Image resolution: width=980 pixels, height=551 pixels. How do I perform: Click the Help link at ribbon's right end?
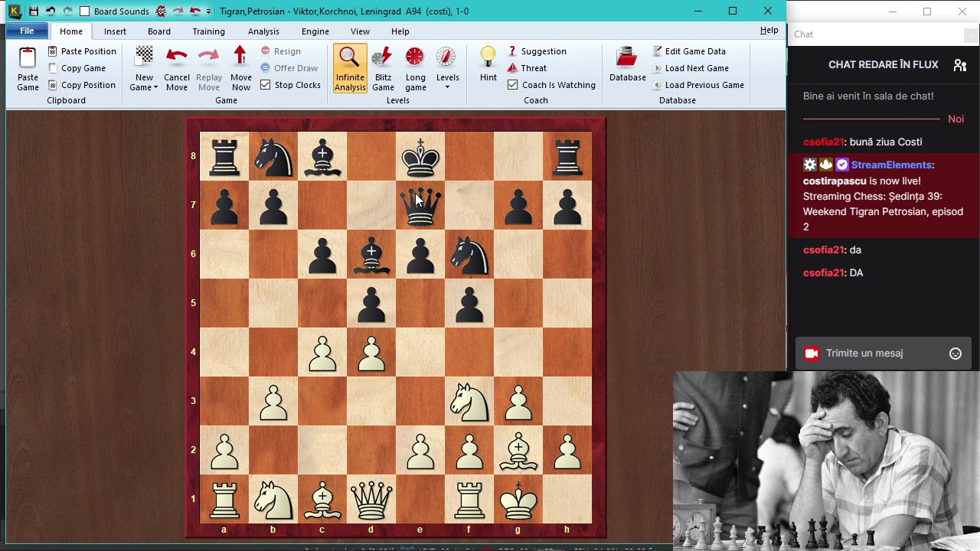point(769,31)
